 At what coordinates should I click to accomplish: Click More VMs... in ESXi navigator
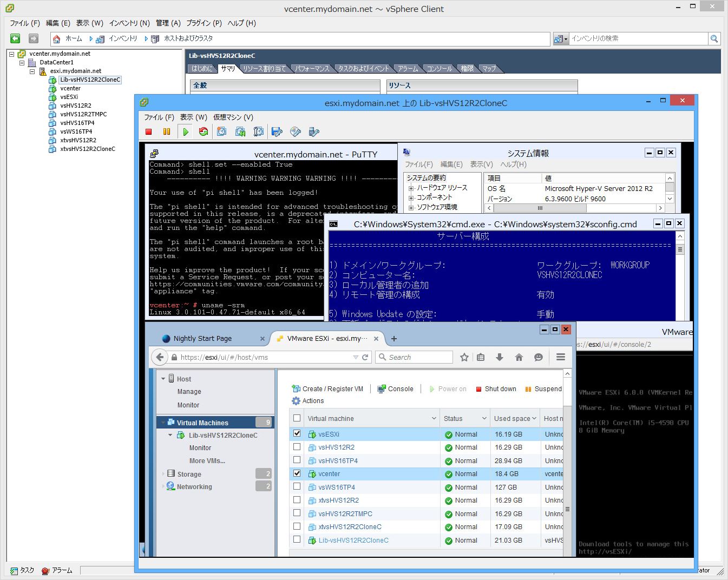click(x=207, y=461)
